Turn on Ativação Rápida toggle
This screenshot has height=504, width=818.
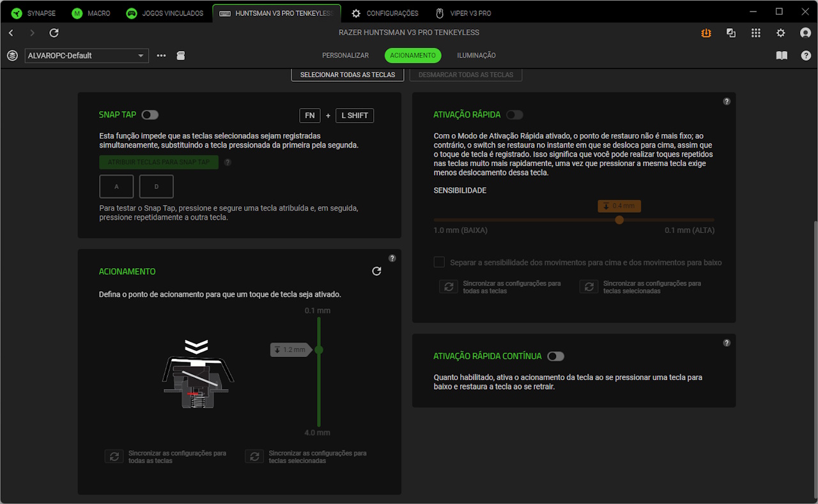click(x=514, y=115)
